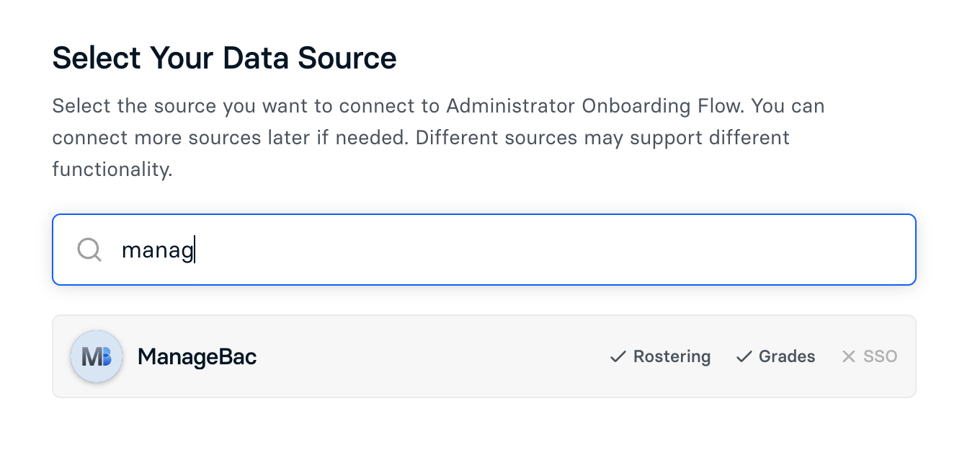Click the Grades feature label
The width and height of the screenshot is (980, 466).
(x=787, y=356)
